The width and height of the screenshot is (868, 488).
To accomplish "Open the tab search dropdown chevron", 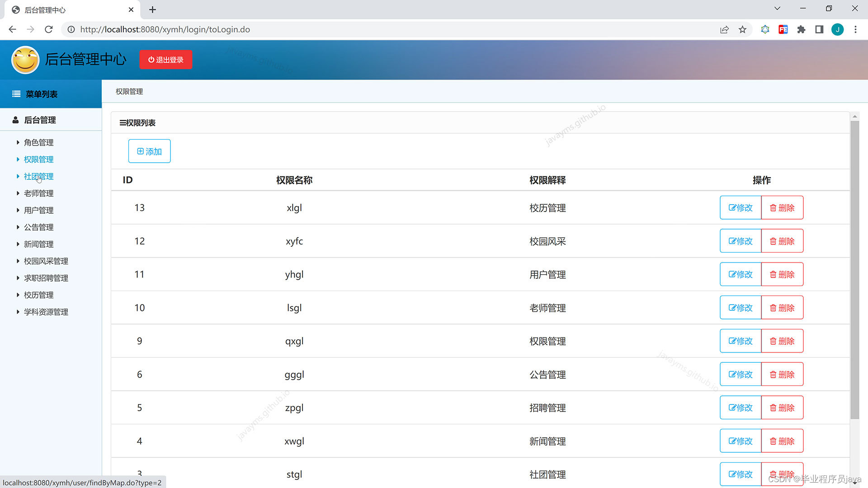I will [777, 8].
